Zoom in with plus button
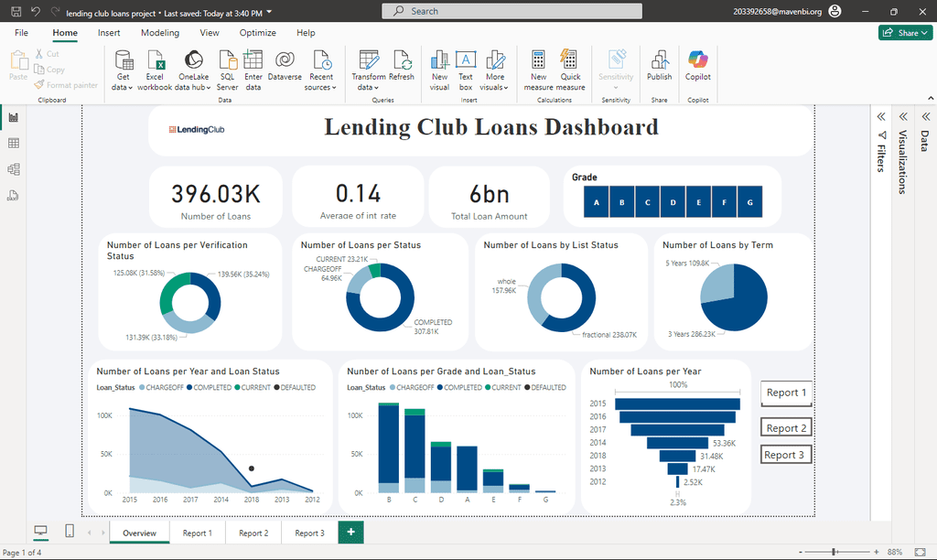The image size is (937, 560). (x=876, y=553)
